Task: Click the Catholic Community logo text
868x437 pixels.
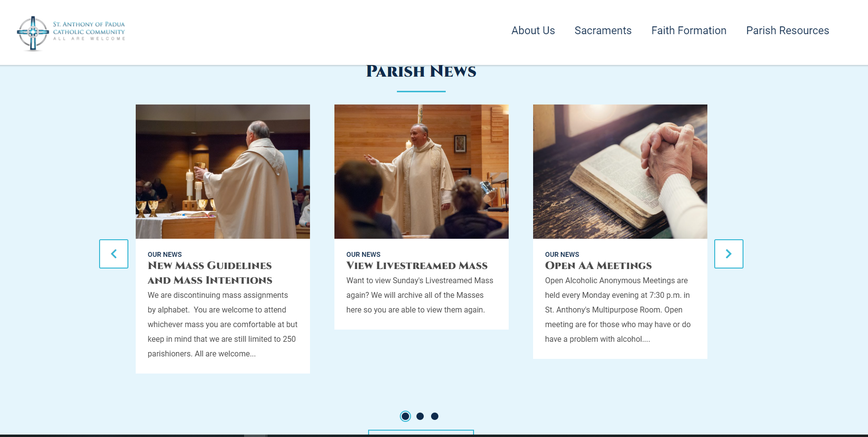Action: (89, 31)
